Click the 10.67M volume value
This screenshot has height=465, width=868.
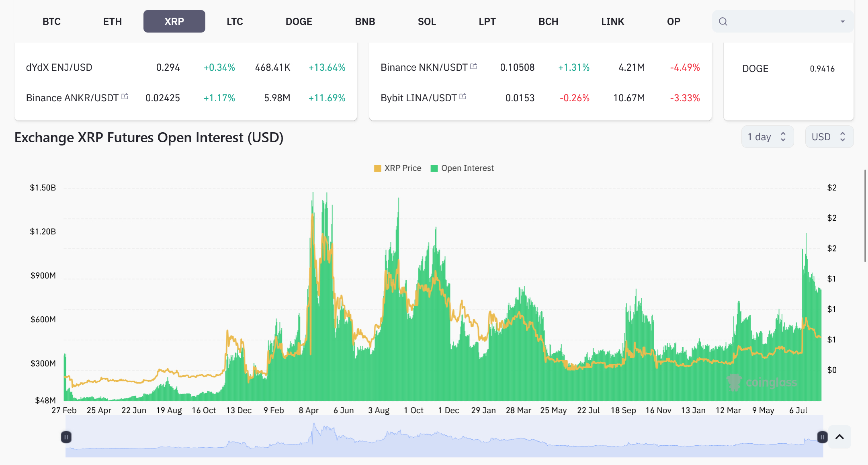629,98
